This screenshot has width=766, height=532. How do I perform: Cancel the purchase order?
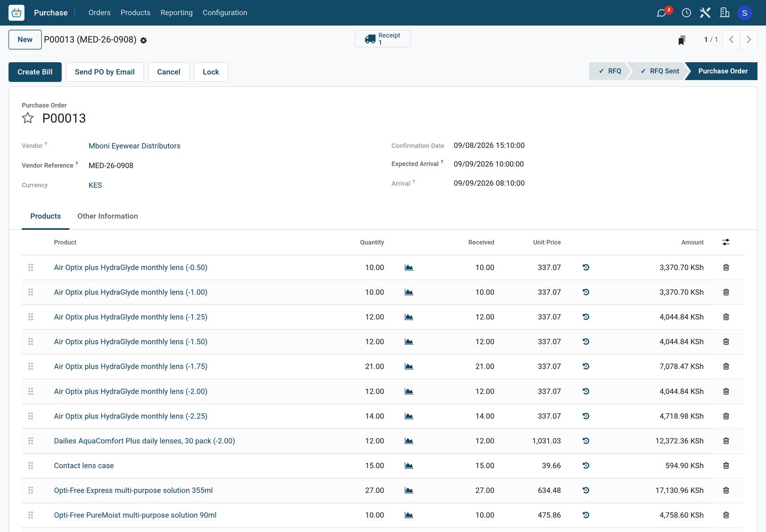[169, 72]
